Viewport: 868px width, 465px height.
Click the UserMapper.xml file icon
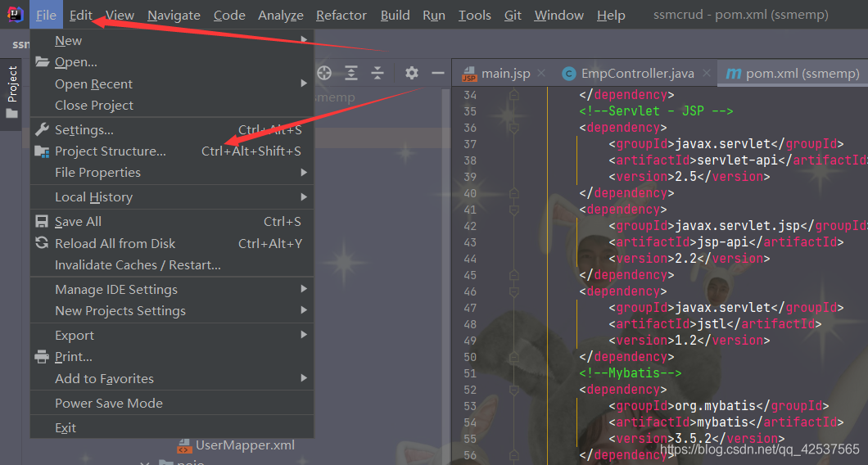click(184, 445)
